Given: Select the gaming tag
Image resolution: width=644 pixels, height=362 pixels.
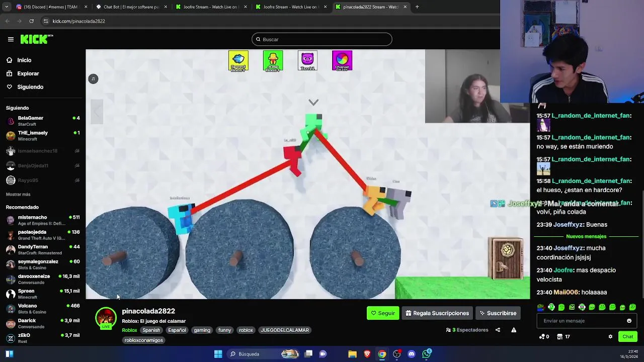Looking at the screenshot, I should pyautogui.click(x=202, y=330).
